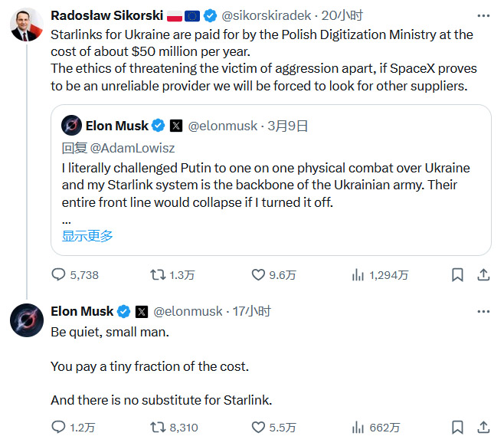
Task: View analytics of Sikorski's 1,294万-view tweet
Action: (x=357, y=274)
